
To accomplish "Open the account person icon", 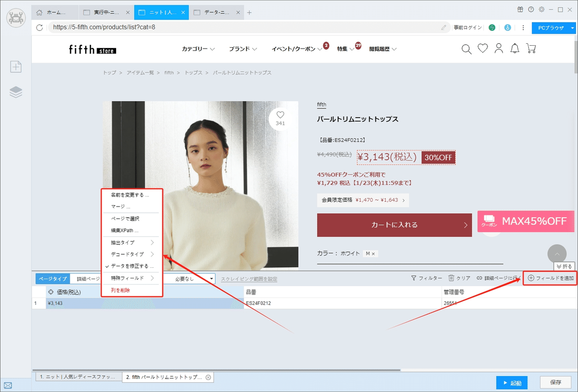I will pos(499,49).
